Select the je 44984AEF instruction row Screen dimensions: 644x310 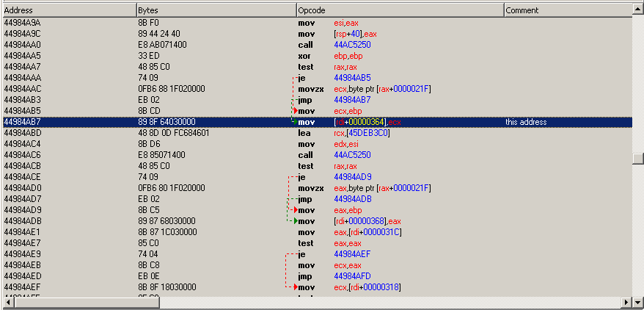pyautogui.click(x=317, y=254)
